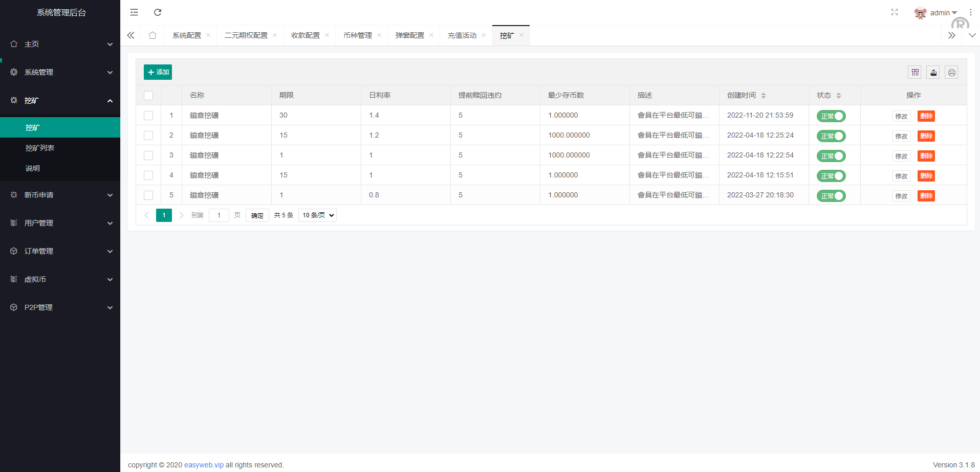Screen dimensions: 980x472
Task: Open the home tab icon
Action: point(153,35)
